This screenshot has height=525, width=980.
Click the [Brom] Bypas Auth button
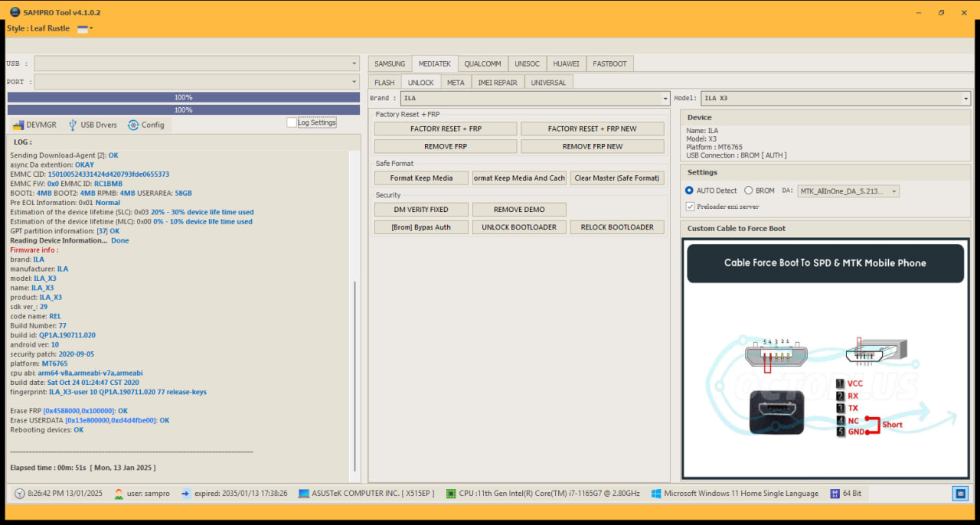421,227
